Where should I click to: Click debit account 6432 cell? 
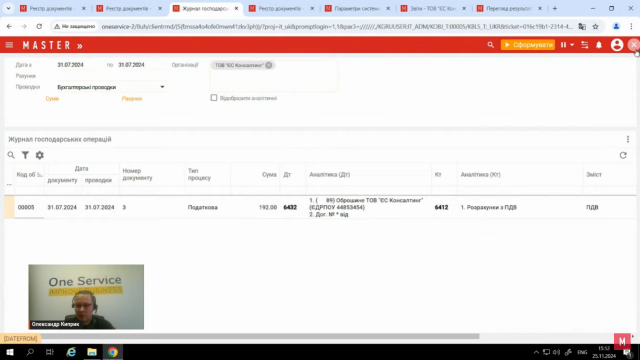pyautogui.click(x=290, y=207)
